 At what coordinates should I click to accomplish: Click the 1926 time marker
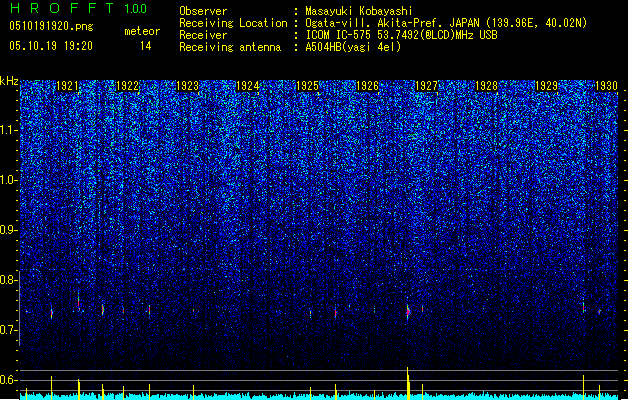pos(367,86)
